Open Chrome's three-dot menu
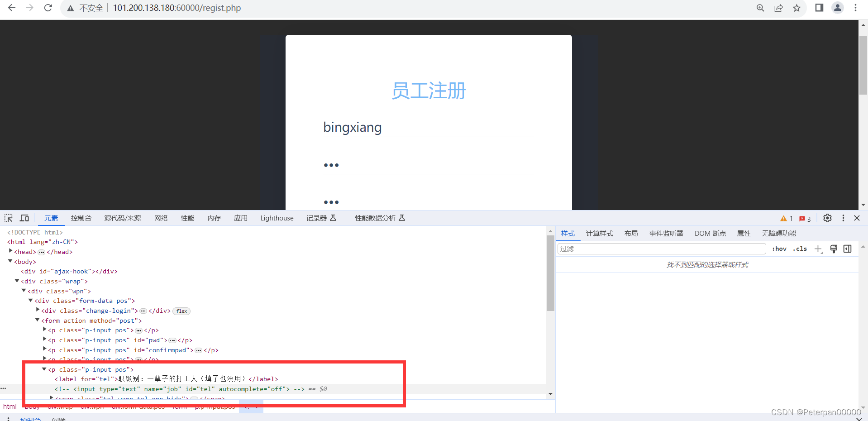 point(855,8)
